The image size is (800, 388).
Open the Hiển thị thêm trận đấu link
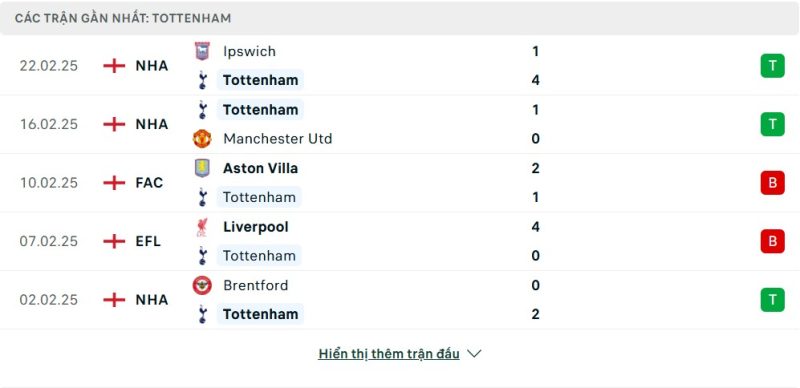coord(389,354)
